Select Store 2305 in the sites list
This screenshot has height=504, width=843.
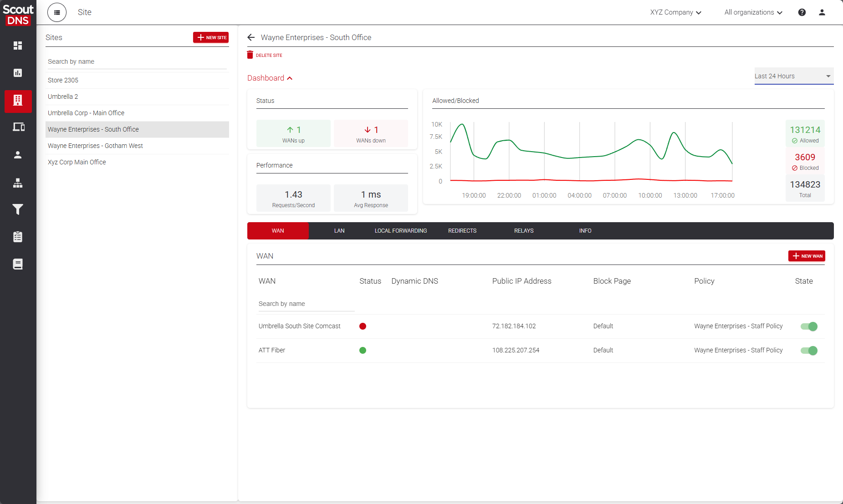[x=137, y=80]
